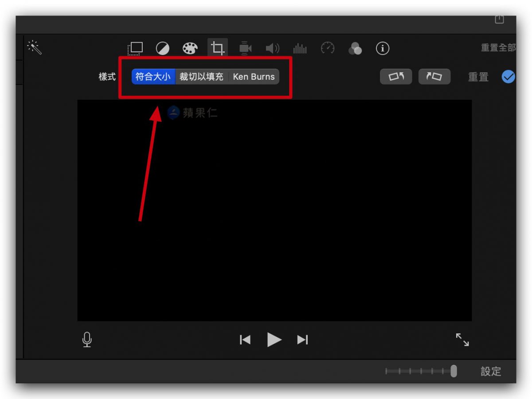The image size is (532, 399).
Task: Select the cropping tool icon
Action: pos(218,48)
